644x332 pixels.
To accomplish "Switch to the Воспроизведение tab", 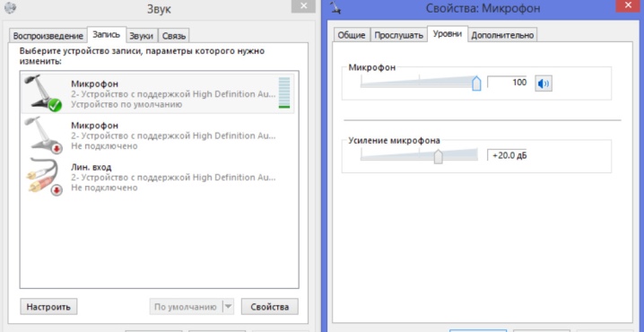I will (48, 36).
